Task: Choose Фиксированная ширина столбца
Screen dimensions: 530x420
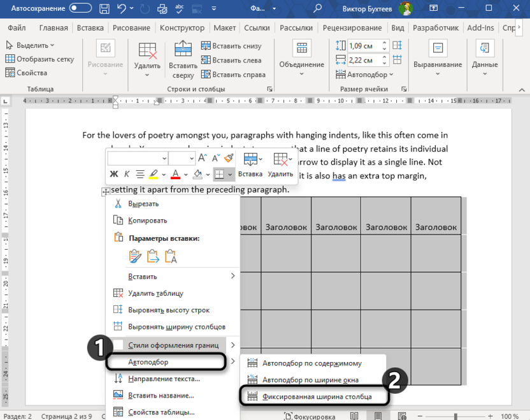Action: pos(313,396)
